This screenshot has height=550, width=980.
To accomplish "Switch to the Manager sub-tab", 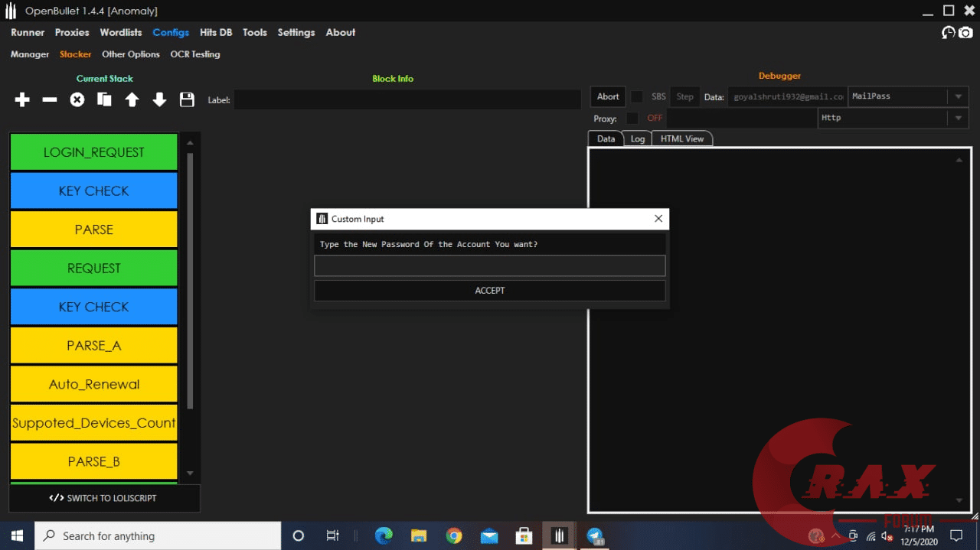I will [x=30, y=54].
